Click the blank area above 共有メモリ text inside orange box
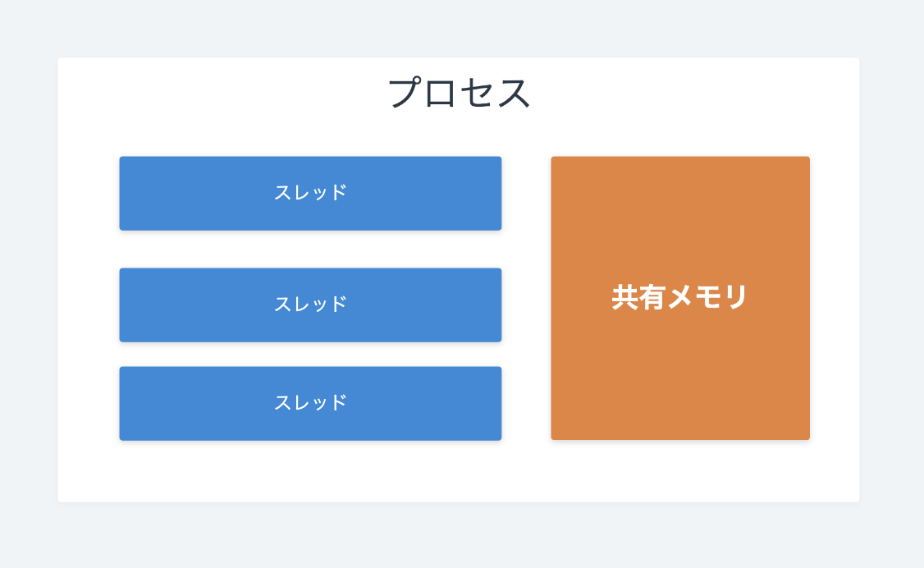 coord(680,218)
